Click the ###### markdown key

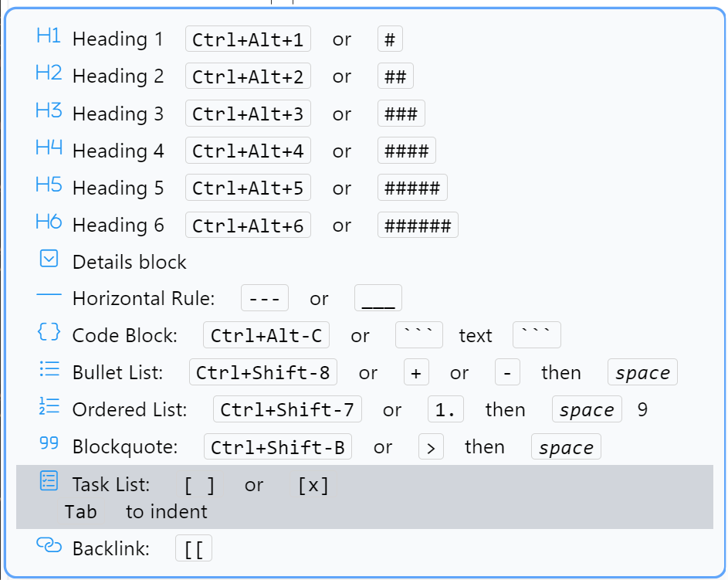tap(418, 225)
